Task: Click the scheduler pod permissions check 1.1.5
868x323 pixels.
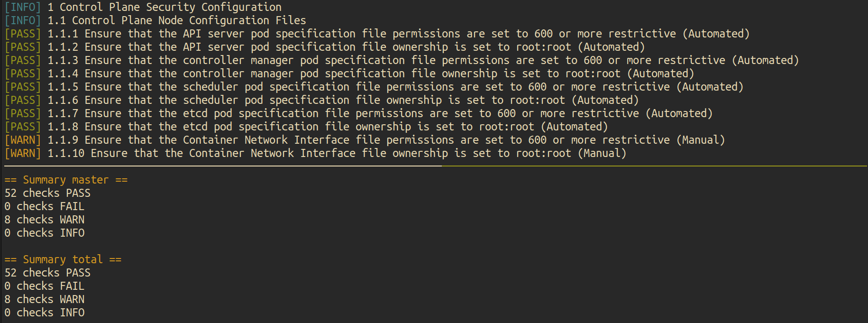Action: tap(395, 87)
